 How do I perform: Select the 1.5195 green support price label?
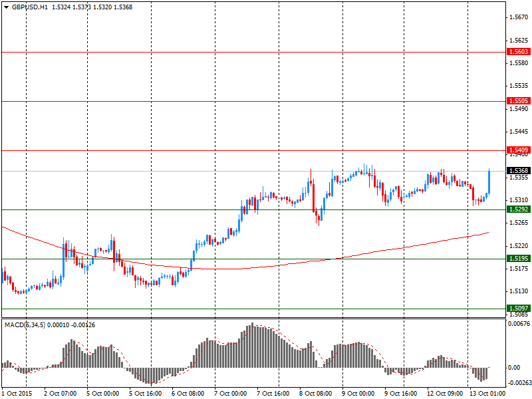(519, 259)
